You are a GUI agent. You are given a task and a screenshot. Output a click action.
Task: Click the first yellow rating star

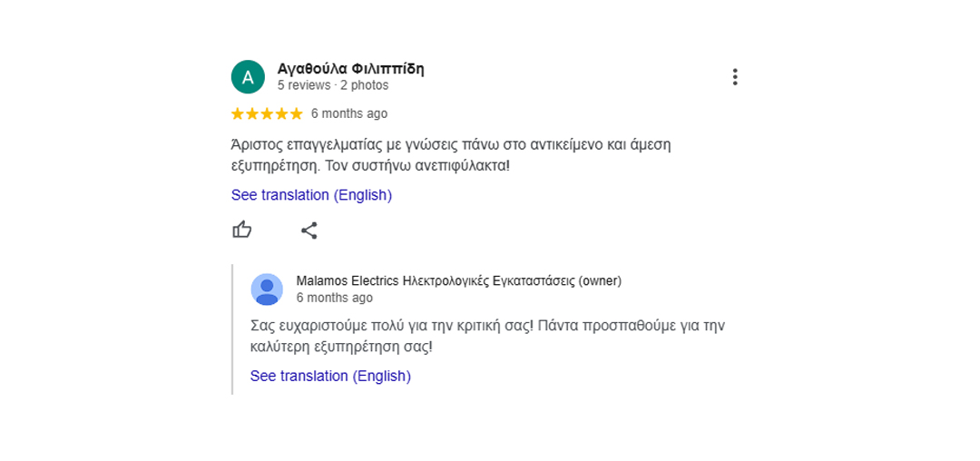(238, 113)
